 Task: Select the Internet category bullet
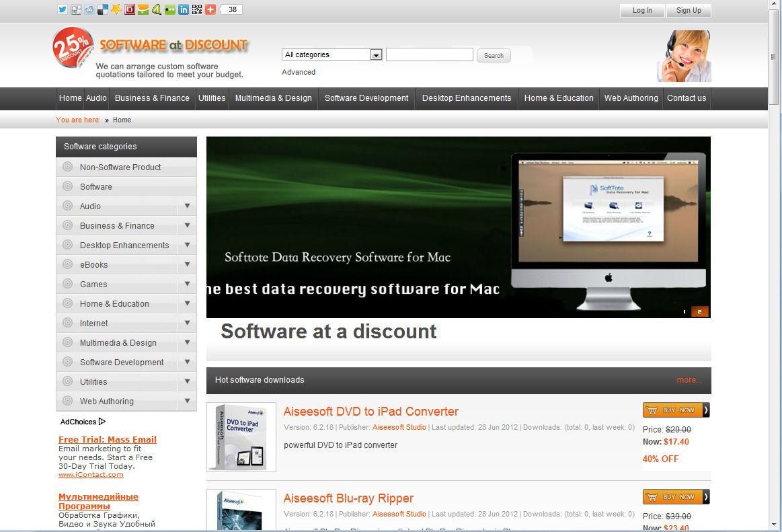[x=68, y=323]
